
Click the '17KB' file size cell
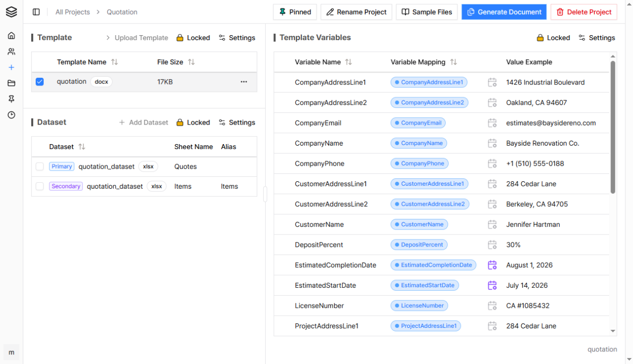165,82
